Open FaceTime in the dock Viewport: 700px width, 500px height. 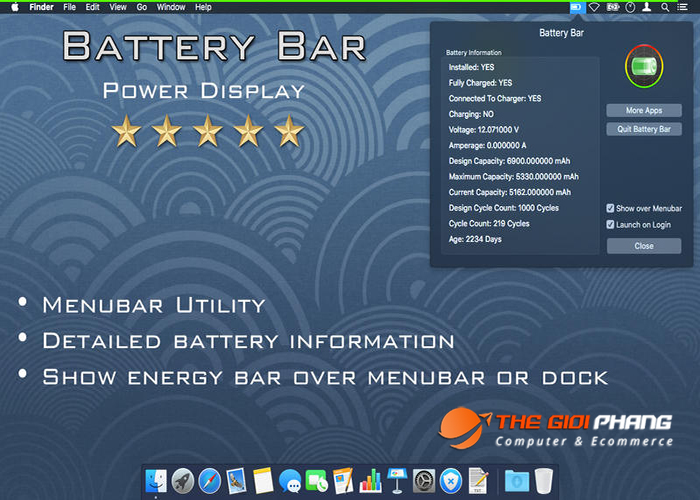coord(317,481)
